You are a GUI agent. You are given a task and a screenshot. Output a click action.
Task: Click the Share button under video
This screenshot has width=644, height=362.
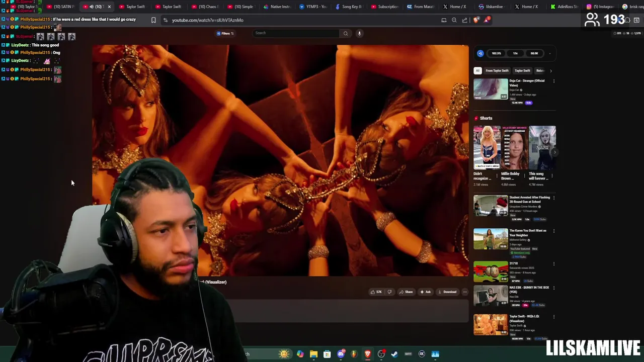click(x=406, y=292)
